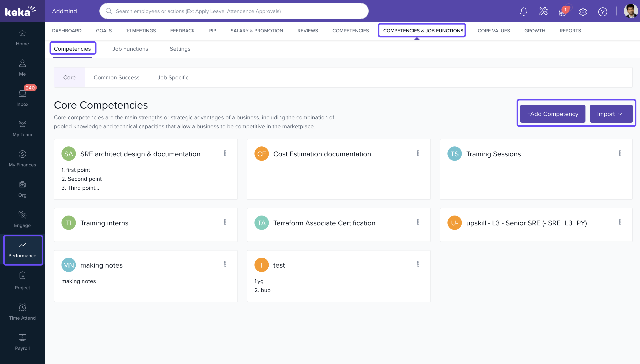
Task: Expand the Import dropdown button
Action: (x=611, y=114)
